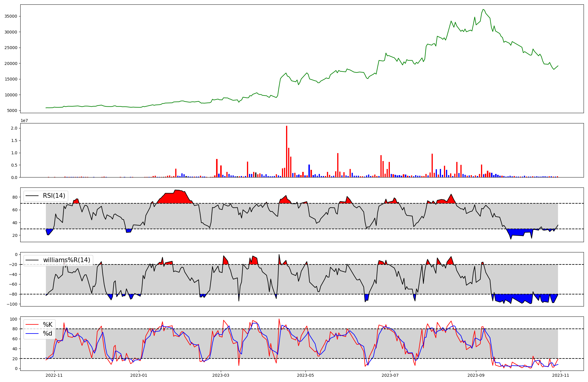Screen dimensions: 588x382
Task: Click the 35000 price axis tick label
Action: [11, 16]
